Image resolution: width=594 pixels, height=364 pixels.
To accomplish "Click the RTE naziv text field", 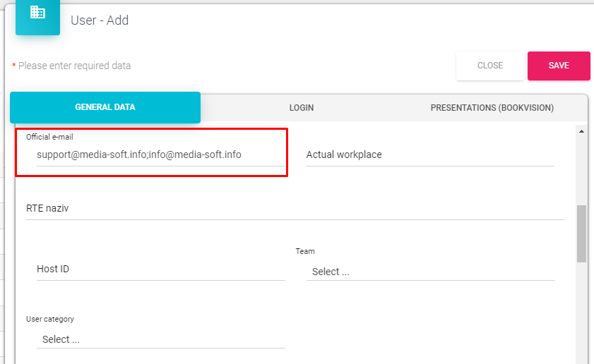I will [295, 209].
